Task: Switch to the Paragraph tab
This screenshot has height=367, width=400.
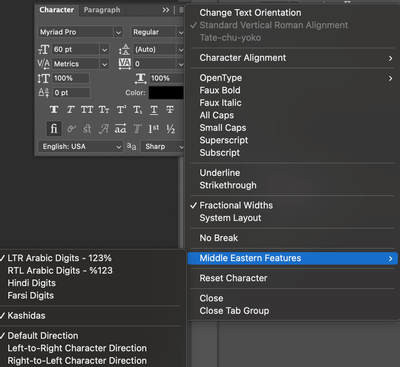Action: pos(102,10)
